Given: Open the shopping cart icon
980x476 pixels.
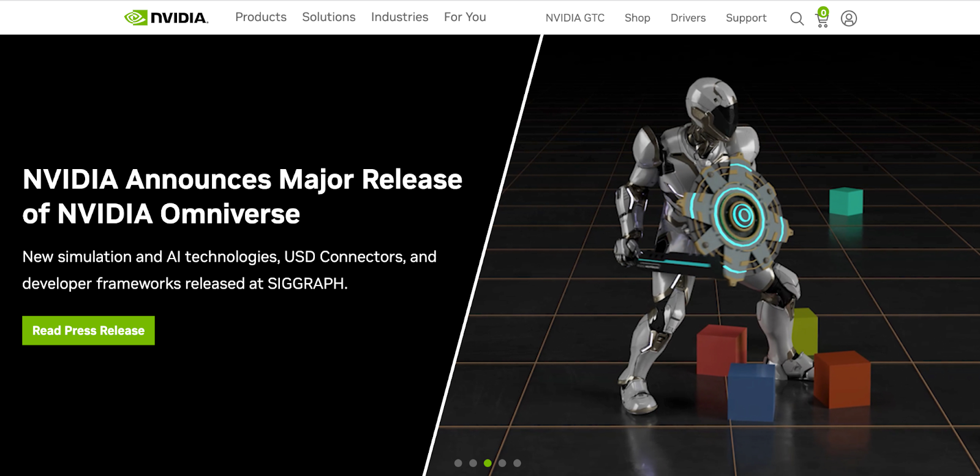Looking at the screenshot, I should coord(823,18).
